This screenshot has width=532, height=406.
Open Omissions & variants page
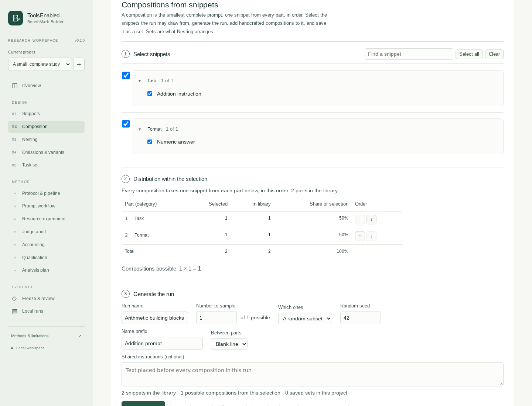coord(46,152)
